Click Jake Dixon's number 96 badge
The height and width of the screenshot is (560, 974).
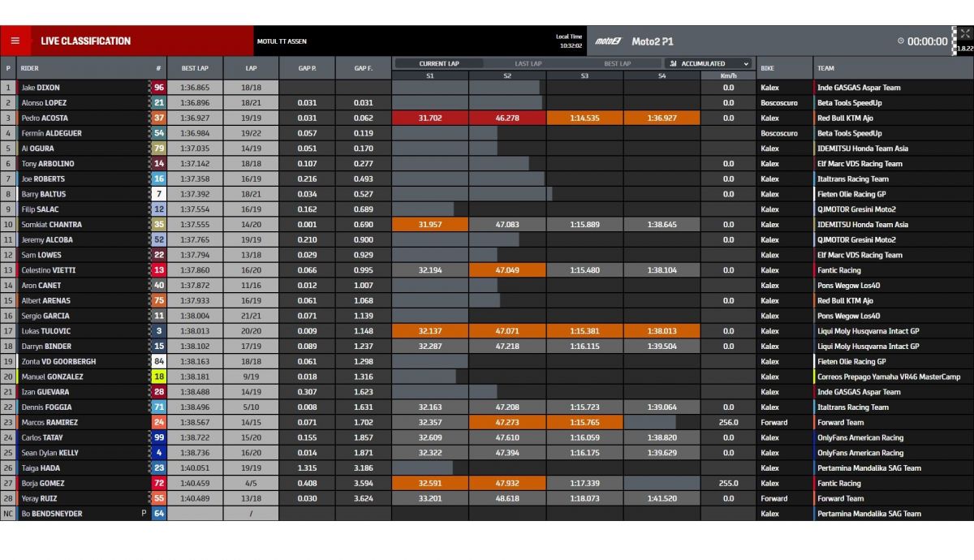[159, 88]
